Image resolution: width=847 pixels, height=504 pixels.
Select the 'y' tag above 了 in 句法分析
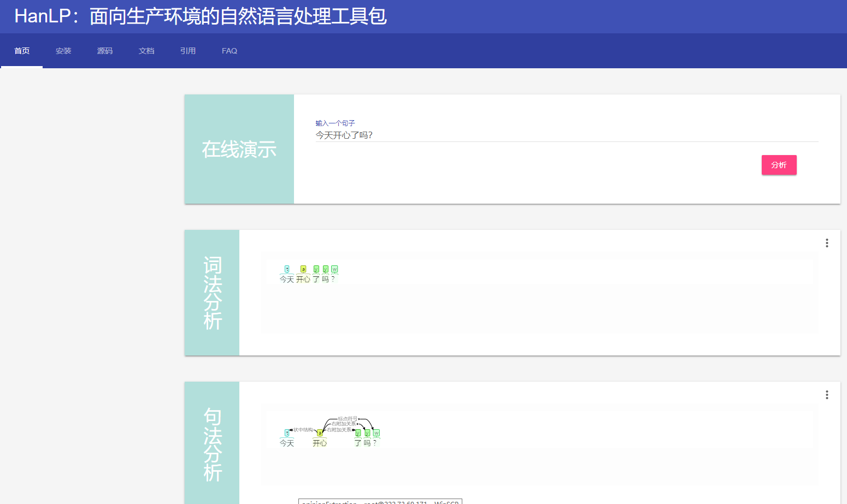[358, 433]
